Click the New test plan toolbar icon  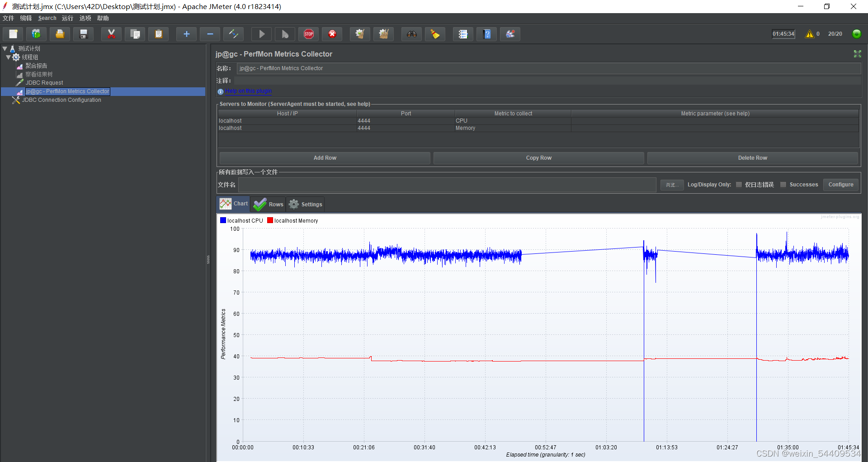click(x=13, y=34)
